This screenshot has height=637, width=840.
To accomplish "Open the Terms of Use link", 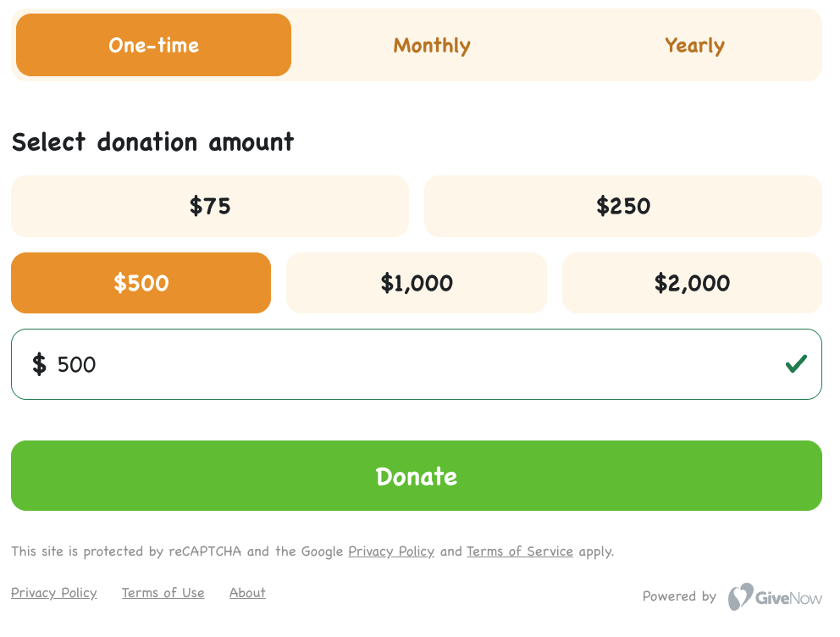I will [x=163, y=593].
